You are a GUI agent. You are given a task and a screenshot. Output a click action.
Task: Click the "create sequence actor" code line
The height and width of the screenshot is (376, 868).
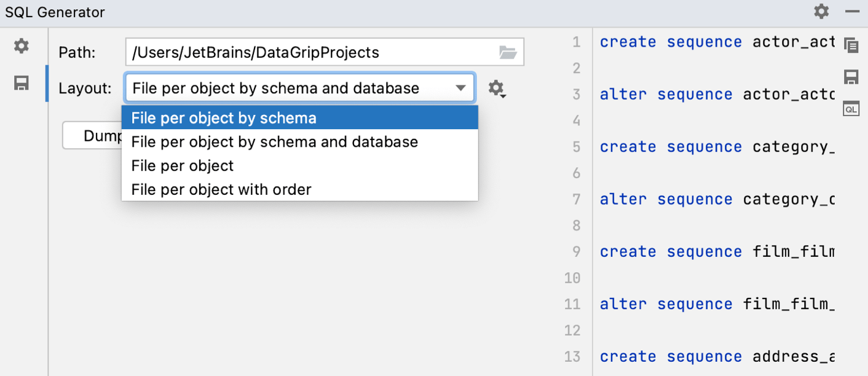(x=716, y=42)
